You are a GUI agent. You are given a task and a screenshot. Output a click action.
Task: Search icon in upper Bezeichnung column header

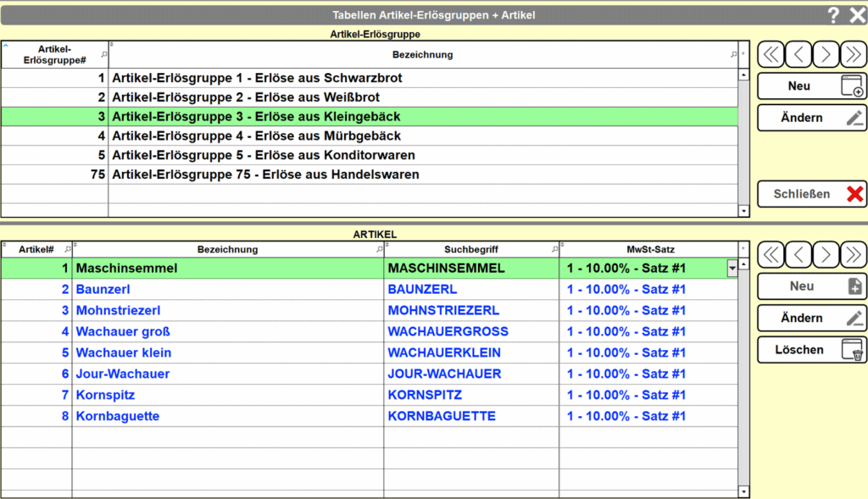coord(733,54)
